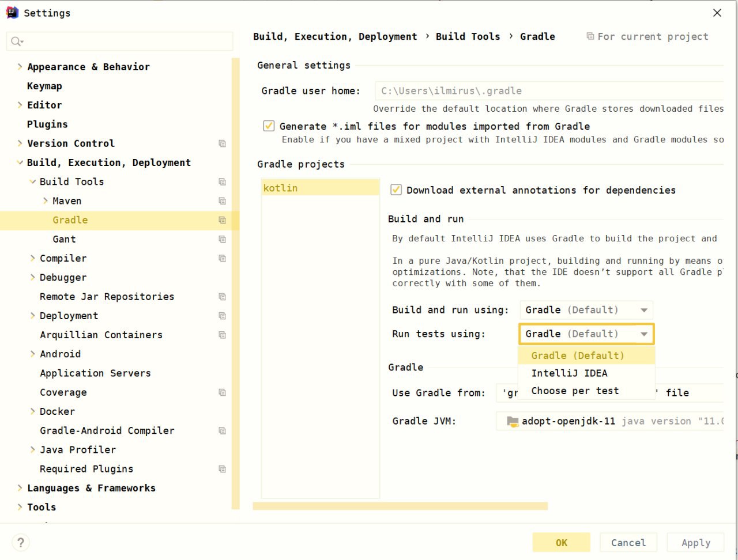The height and width of the screenshot is (560, 738).
Task: Click project-level icon beside Gant
Action: 222,239
